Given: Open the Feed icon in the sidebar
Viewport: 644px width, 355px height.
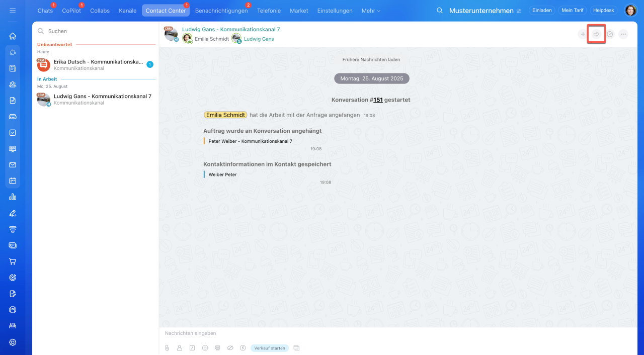Looking at the screenshot, I should [13, 68].
